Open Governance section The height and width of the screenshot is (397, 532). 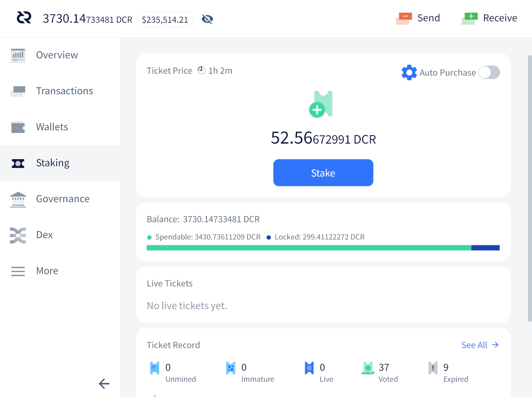coord(63,199)
